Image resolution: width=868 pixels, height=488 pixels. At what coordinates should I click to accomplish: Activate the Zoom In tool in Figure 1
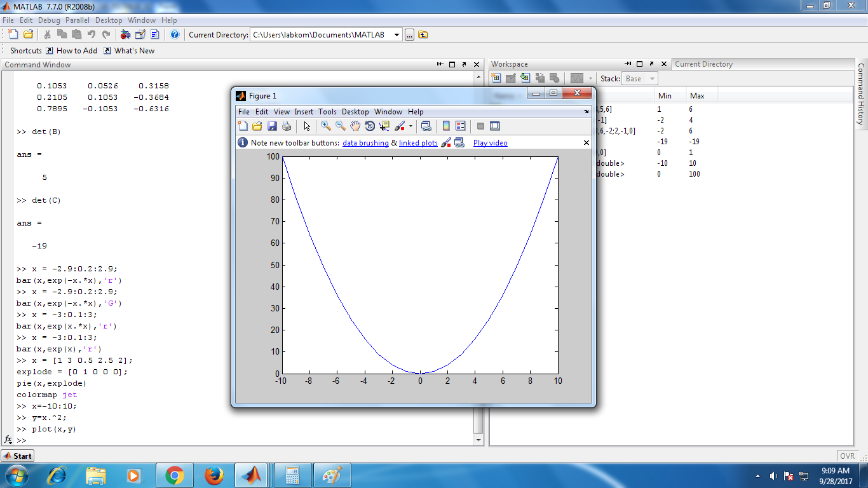326,126
